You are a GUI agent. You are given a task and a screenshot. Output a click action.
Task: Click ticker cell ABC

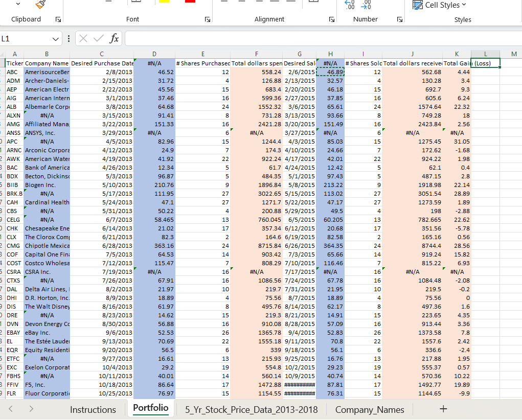(15, 72)
